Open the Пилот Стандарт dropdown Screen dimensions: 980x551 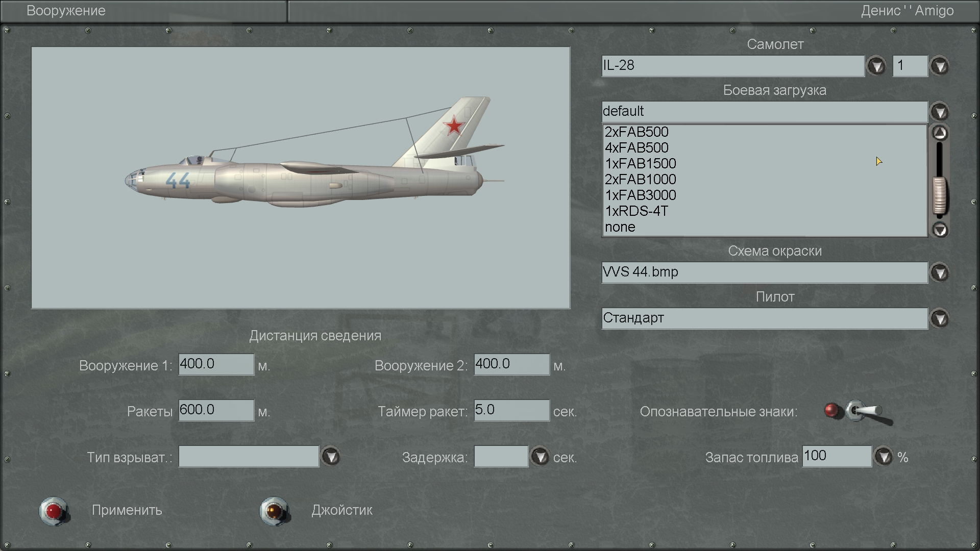pos(940,318)
